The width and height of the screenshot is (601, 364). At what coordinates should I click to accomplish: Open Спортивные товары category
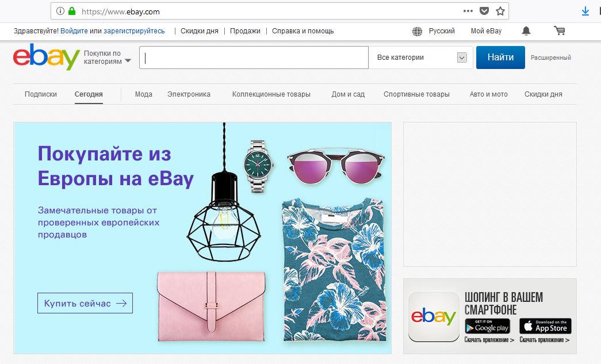click(416, 94)
